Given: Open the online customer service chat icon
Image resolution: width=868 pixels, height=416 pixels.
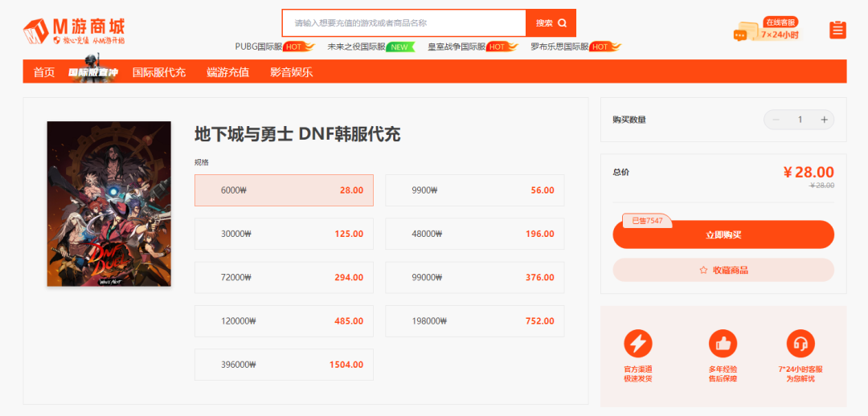Looking at the screenshot, I should click(x=766, y=30).
